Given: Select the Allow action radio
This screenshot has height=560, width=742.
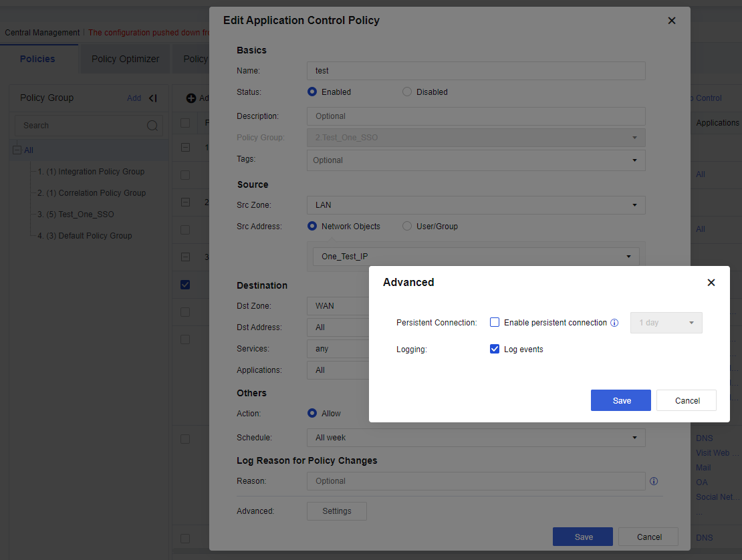Looking at the screenshot, I should click(x=312, y=413).
